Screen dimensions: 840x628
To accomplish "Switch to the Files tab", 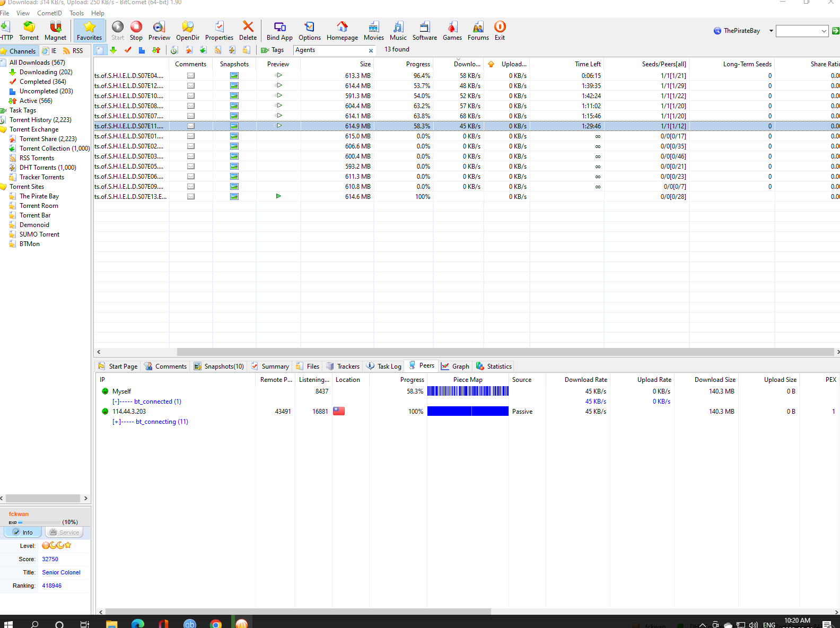I will pos(308,367).
